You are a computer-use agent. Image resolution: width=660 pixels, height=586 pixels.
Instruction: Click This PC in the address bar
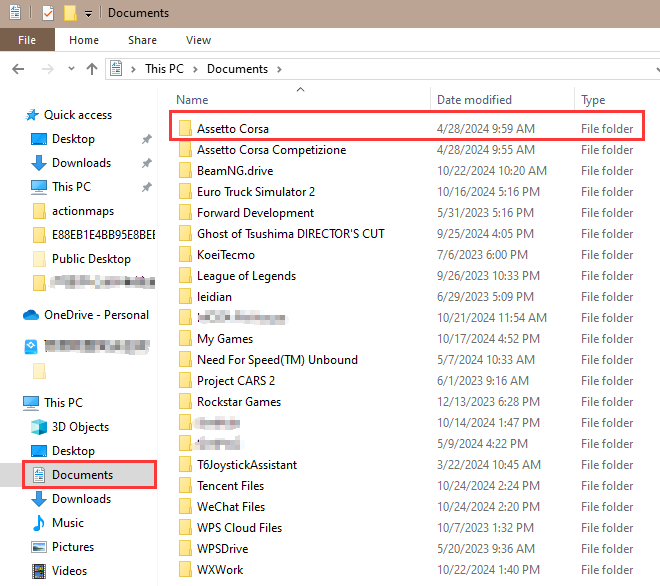click(164, 69)
